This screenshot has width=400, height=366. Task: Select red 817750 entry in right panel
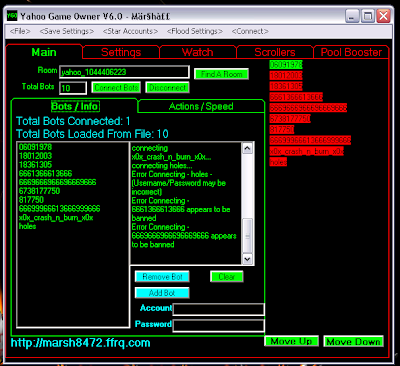(282, 129)
